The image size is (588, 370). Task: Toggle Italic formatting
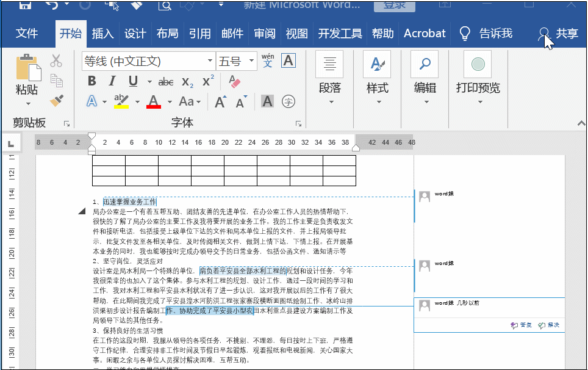pos(112,81)
